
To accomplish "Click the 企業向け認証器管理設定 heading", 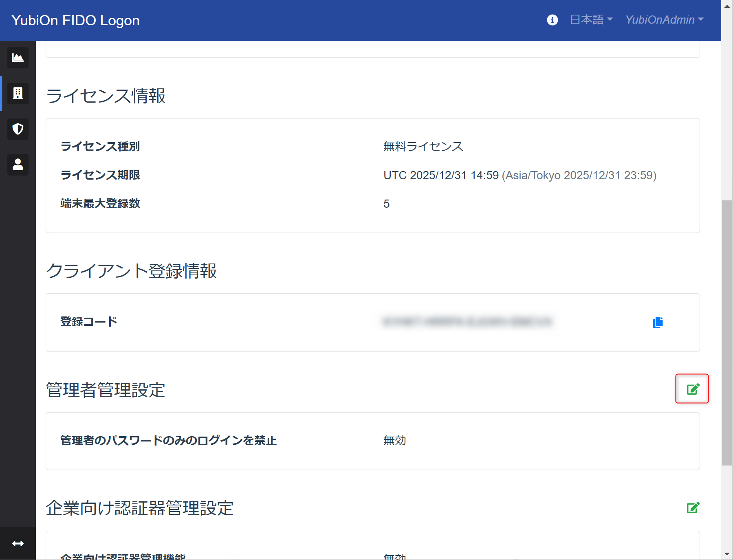I will pos(140,508).
